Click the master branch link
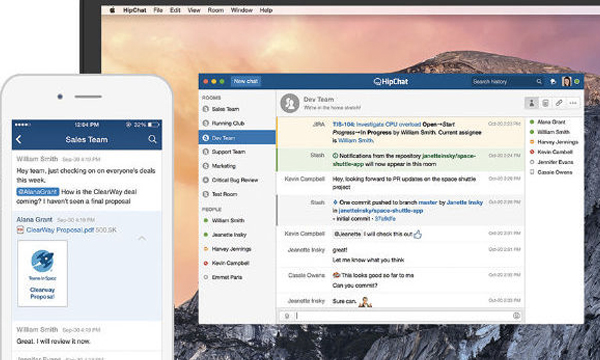The image size is (600, 360). [427, 202]
